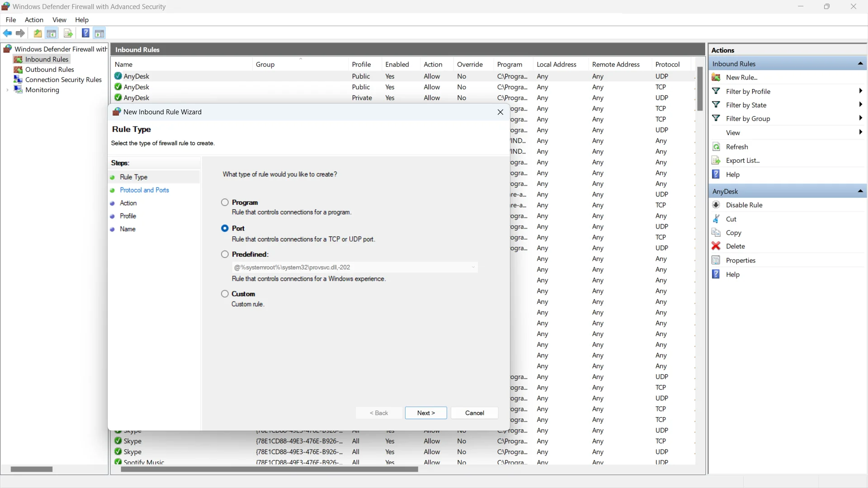Sort rules by the Protocol column header

tap(671, 65)
